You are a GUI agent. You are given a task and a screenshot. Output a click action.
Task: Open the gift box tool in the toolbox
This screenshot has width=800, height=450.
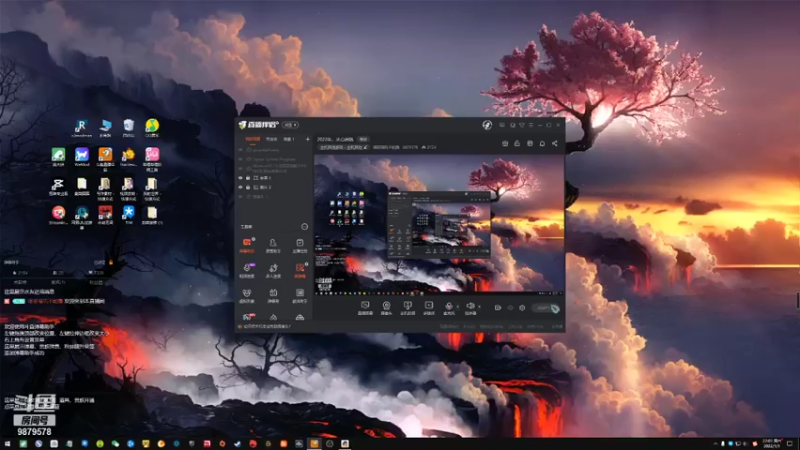point(273,295)
